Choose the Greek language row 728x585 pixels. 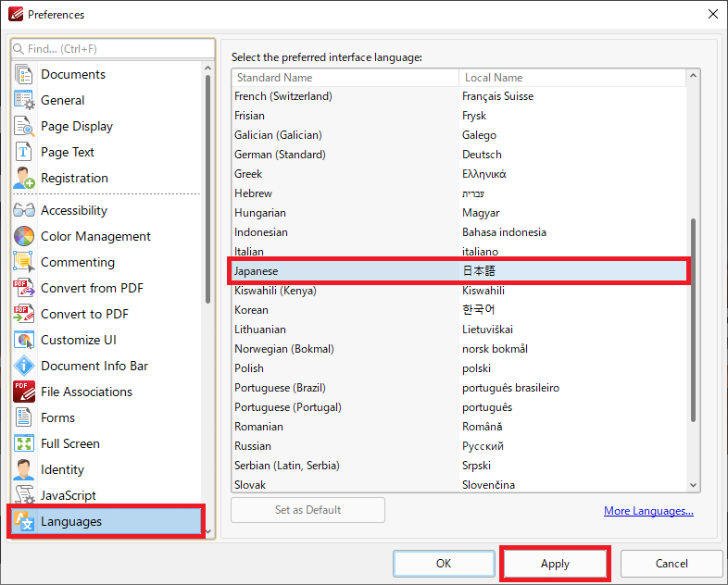point(458,174)
